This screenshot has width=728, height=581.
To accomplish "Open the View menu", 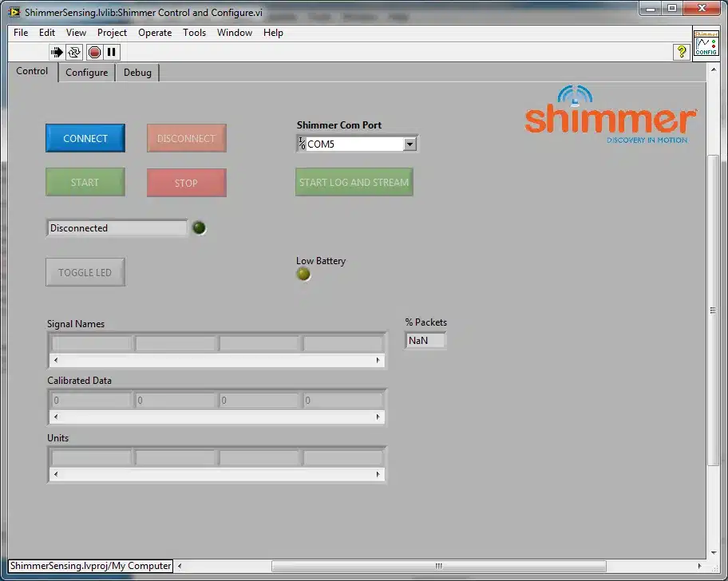I will pos(76,33).
